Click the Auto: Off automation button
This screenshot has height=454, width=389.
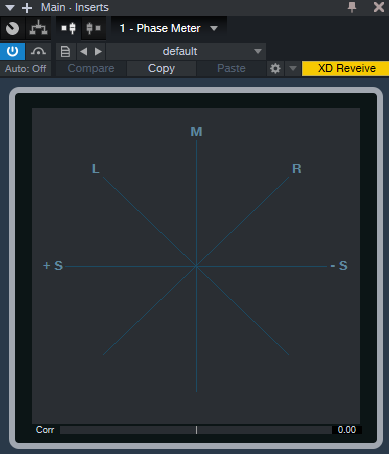click(25, 69)
